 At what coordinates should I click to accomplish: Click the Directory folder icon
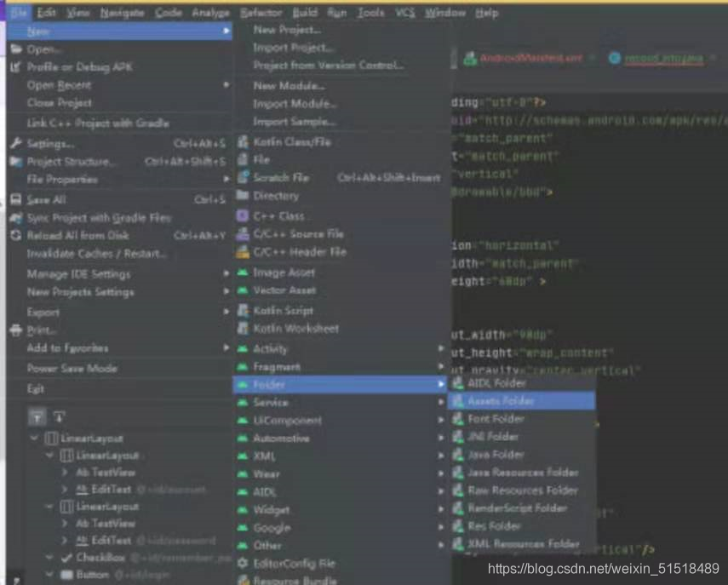point(243,196)
